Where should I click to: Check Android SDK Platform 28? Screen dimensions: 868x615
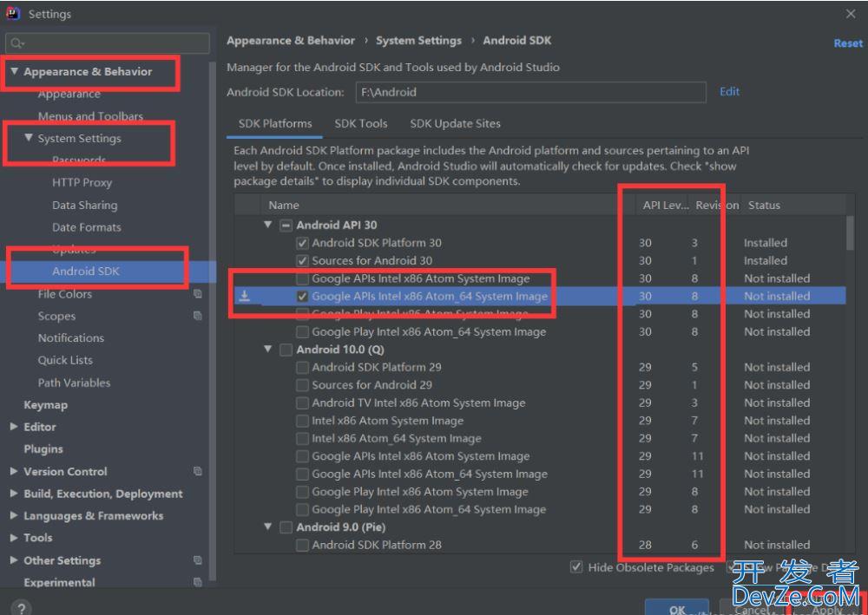(302, 545)
